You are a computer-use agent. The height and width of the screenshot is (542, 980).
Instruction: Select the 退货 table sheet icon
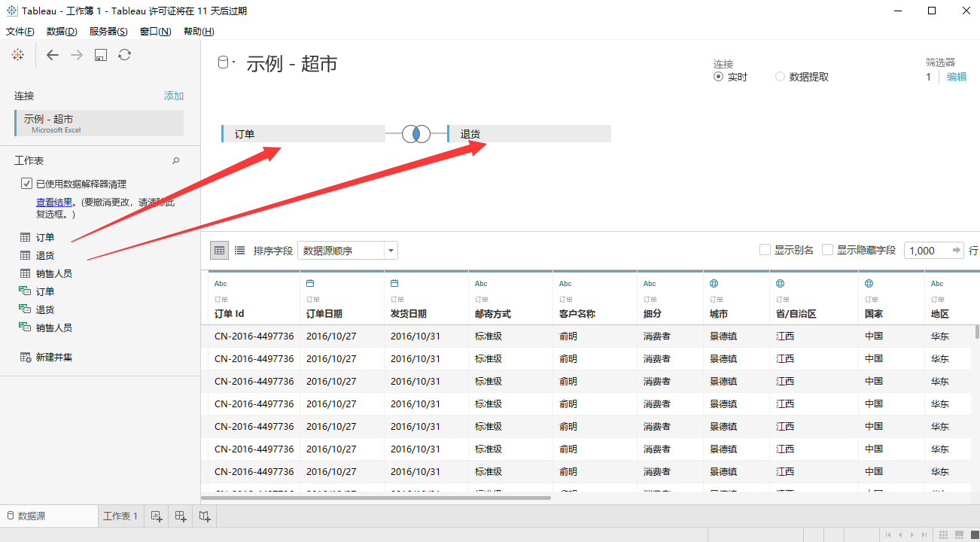point(25,255)
